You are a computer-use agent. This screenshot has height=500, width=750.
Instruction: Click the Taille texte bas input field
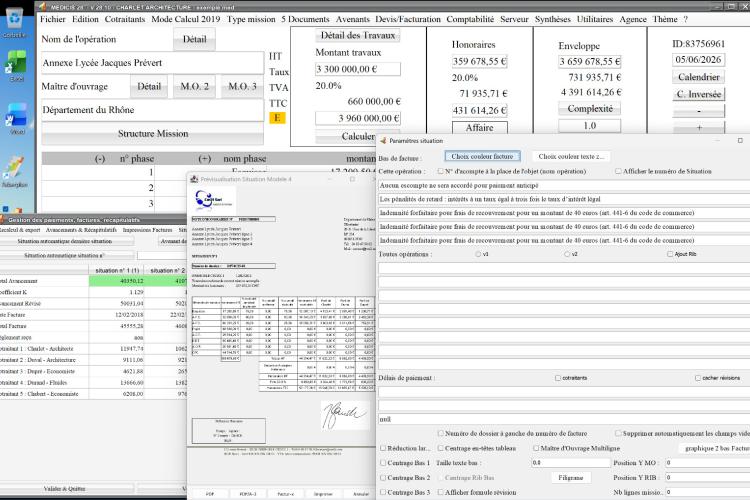tap(569, 463)
